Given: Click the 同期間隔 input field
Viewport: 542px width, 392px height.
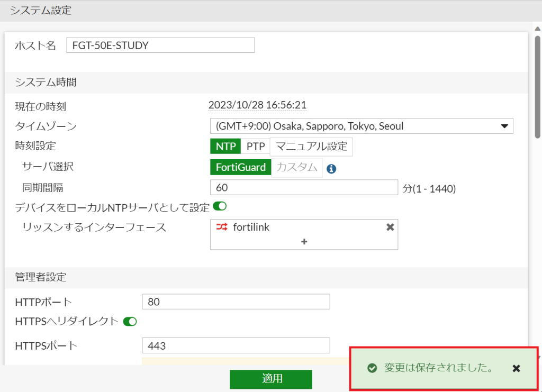Looking at the screenshot, I should [304, 188].
